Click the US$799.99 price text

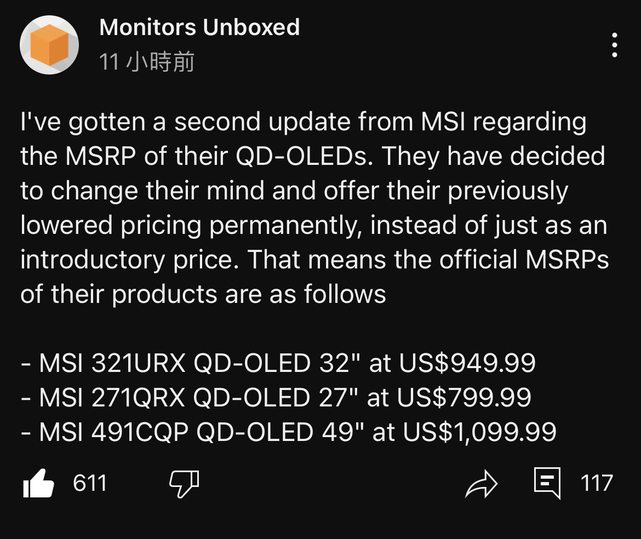point(463,398)
